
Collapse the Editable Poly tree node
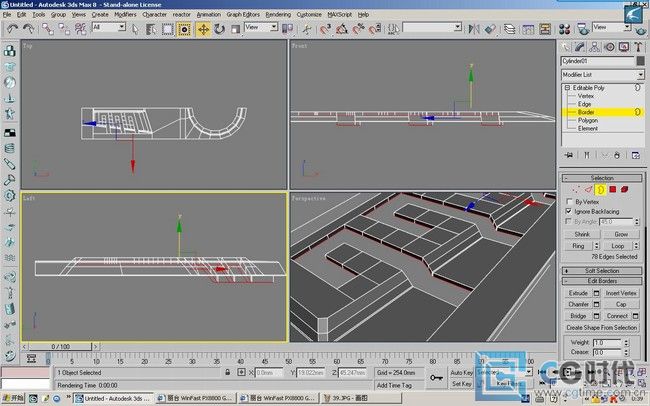[x=568, y=88]
